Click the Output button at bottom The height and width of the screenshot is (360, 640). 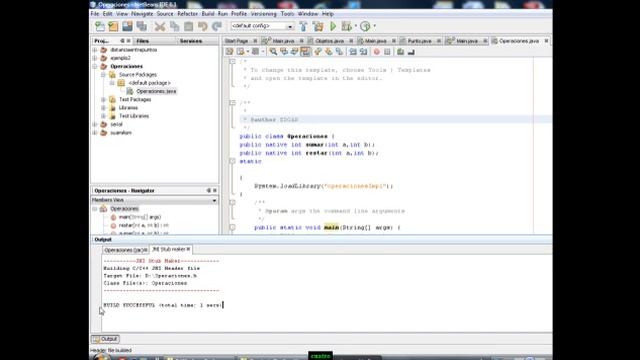click(105, 339)
